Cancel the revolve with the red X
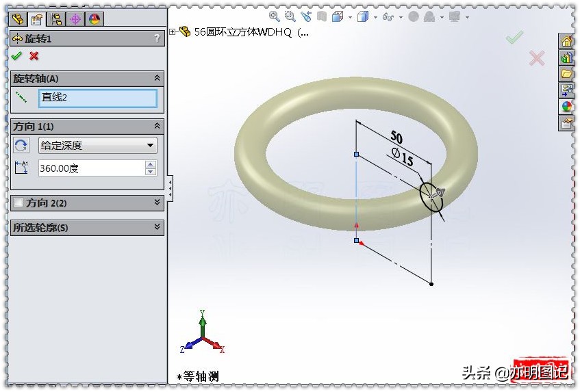 pos(34,56)
